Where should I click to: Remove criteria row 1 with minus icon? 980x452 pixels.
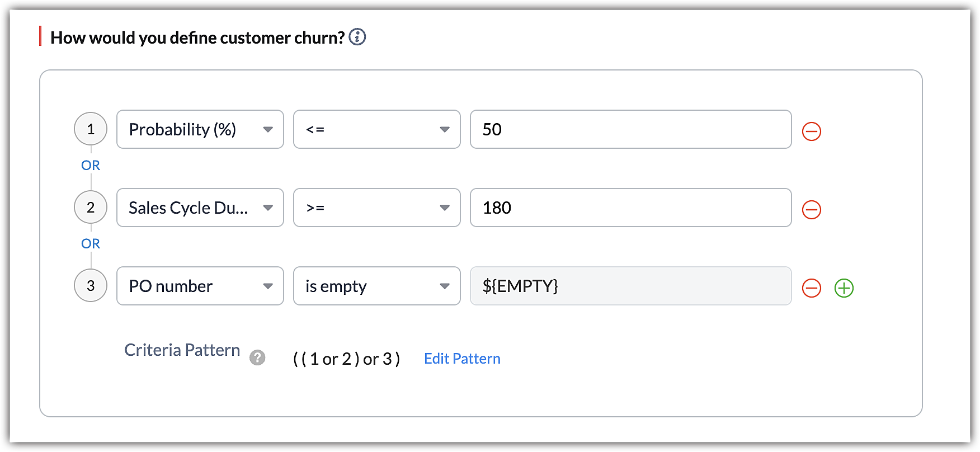coord(811,131)
